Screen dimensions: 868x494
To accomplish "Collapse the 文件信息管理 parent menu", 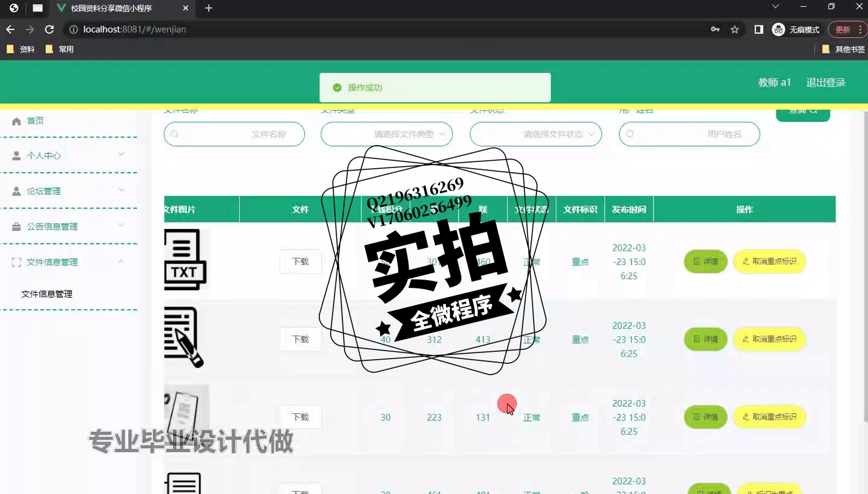I will [69, 262].
